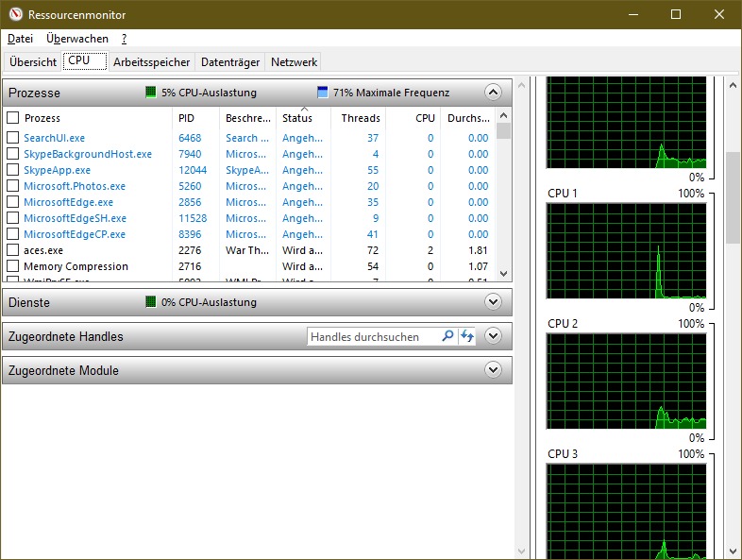Expand the Dienste section
This screenshot has width=742, height=560.
(x=493, y=301)
